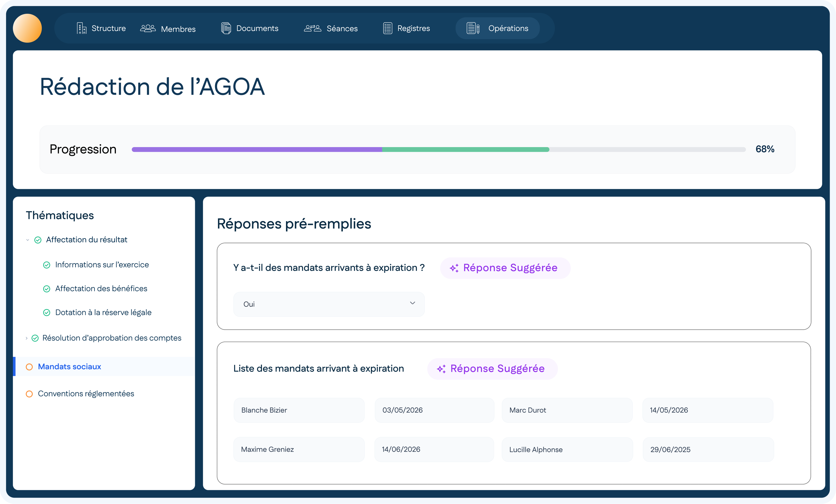Click the orange circular avatar logo
The width and height of the screenshot is (836, 504).
pos(27,28)
